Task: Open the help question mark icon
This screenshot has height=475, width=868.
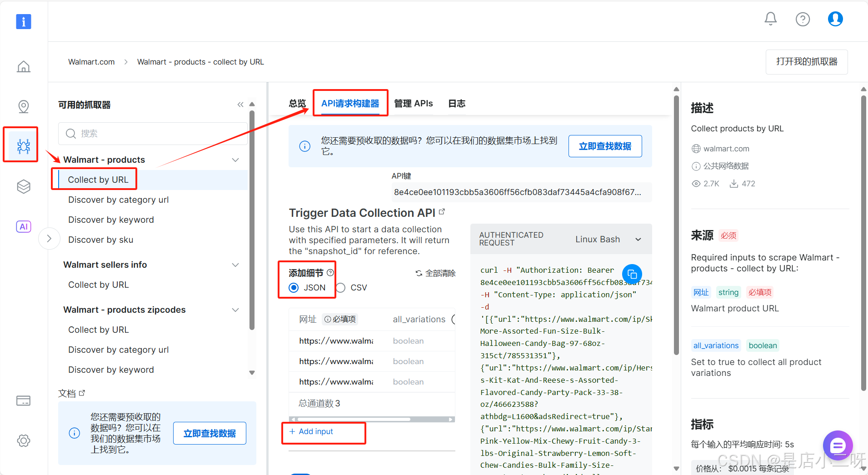Action: click(x=803, y=19)
